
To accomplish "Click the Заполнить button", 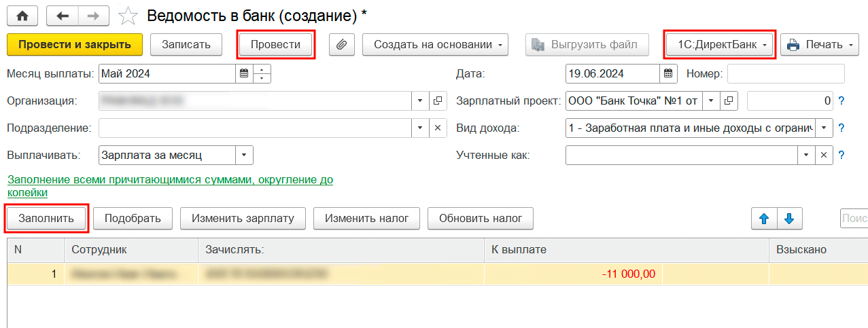I will click(47, 219).
